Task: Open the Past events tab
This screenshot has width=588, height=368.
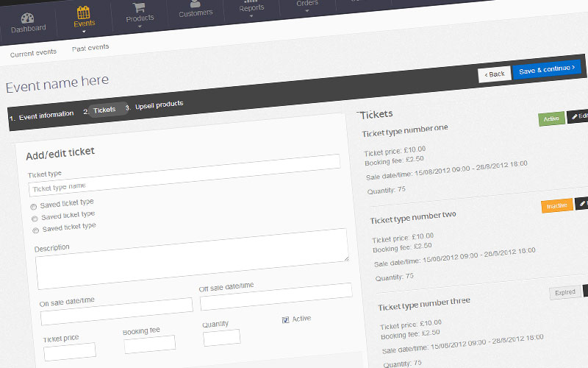Action: tap(90, 48)
